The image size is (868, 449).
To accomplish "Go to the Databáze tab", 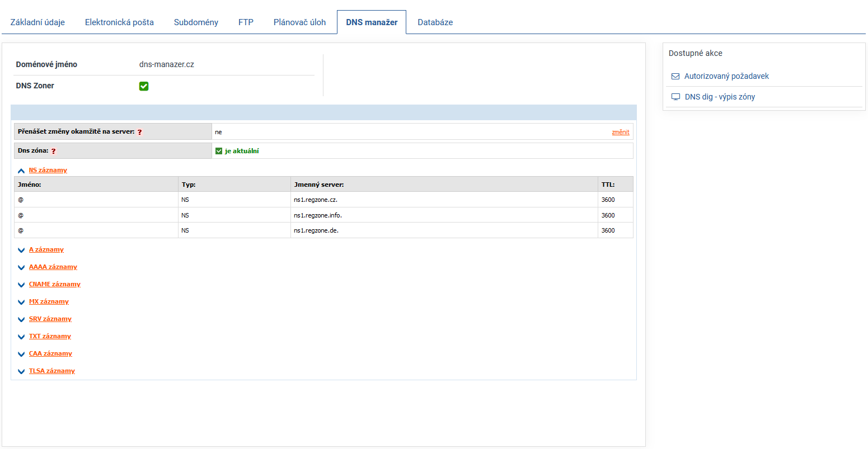I will point(435,22).
